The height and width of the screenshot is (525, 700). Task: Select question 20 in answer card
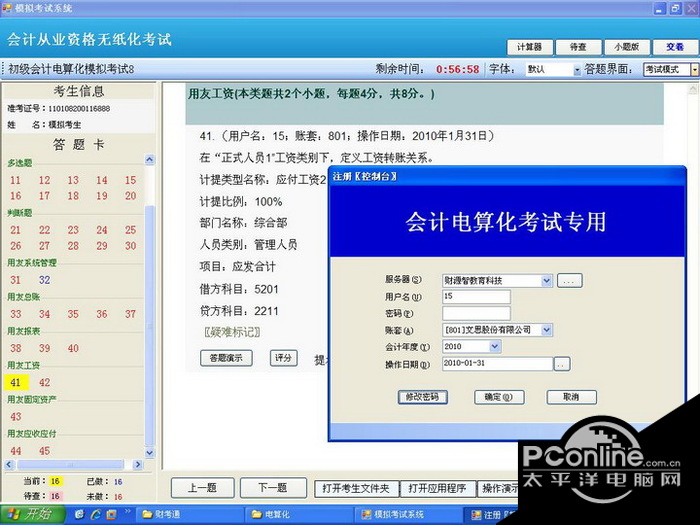130,196
